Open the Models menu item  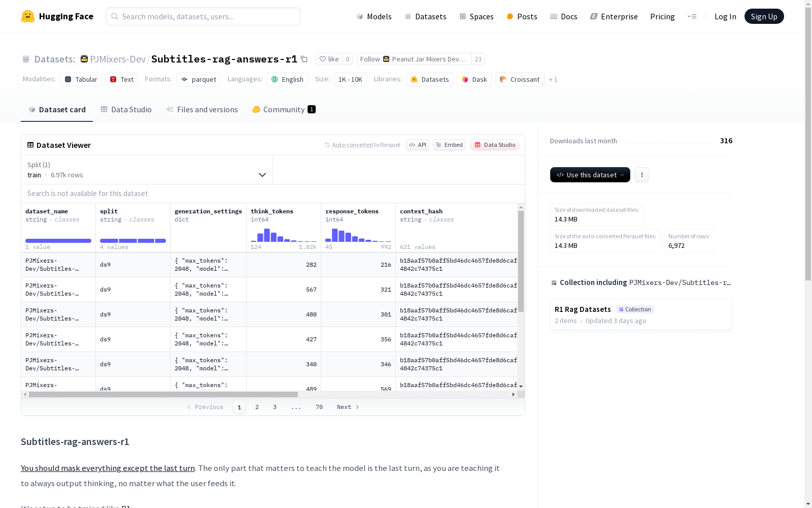[374, 16]
